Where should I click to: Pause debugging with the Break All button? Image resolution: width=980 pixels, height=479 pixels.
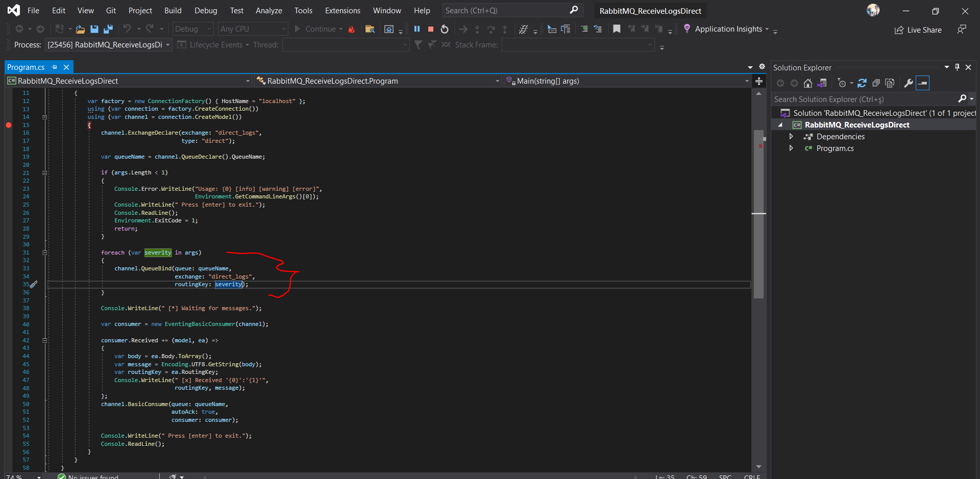coord(417,29)
